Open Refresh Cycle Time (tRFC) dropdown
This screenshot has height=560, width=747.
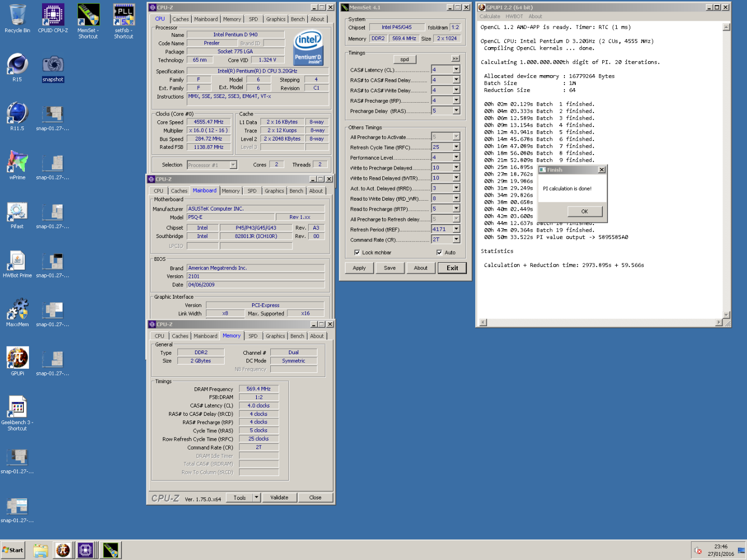click(457, 147)
